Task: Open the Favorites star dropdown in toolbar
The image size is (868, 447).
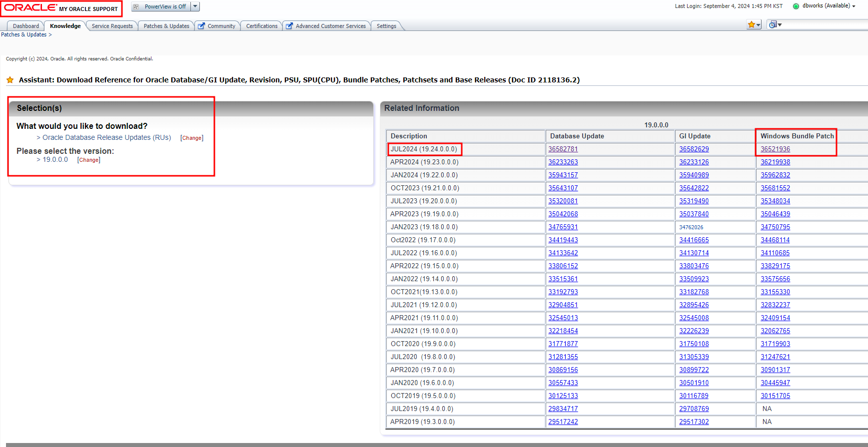Action: pos(754,24)
